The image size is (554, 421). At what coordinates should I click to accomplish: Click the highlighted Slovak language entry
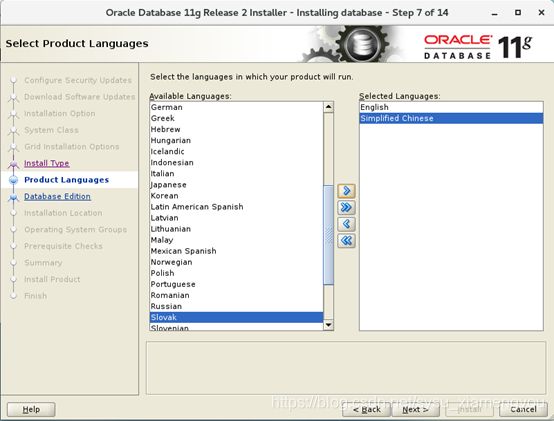coord(236,317)
